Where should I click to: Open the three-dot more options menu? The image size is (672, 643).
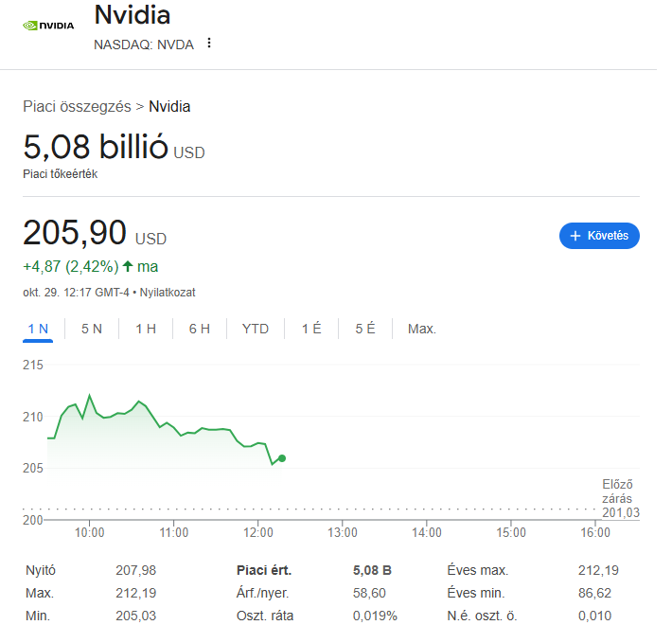[209, 44]
